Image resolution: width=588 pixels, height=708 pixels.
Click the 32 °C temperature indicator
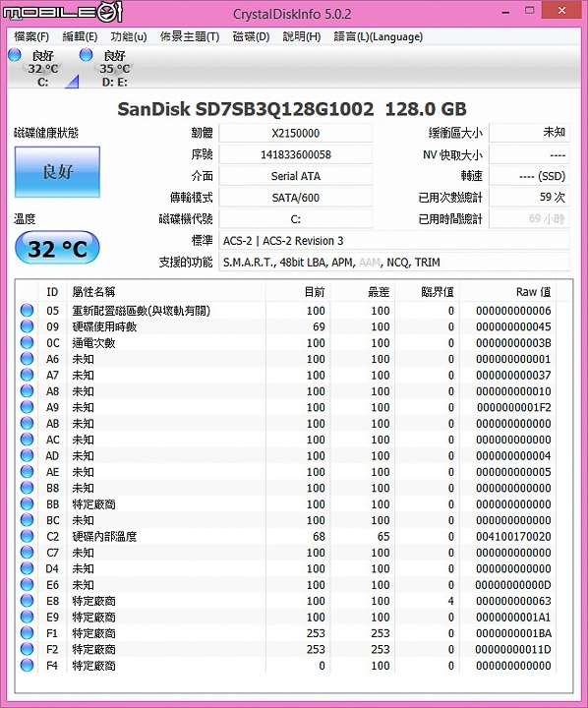point(57,248)
